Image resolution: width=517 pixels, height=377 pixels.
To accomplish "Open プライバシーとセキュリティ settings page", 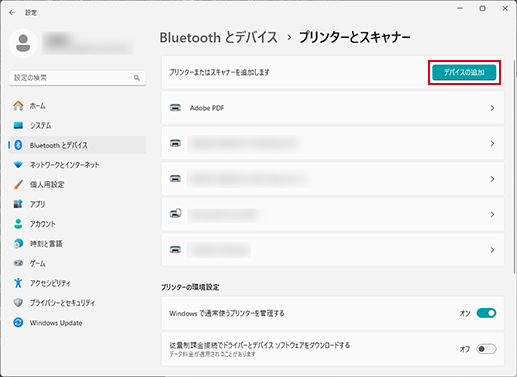I will (77, 303).
